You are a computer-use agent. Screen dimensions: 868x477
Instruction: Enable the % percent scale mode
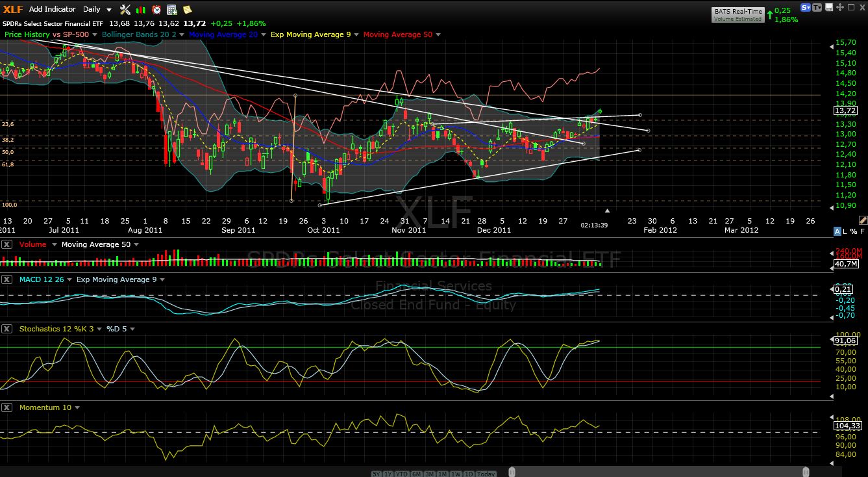(x=853, y=231)
